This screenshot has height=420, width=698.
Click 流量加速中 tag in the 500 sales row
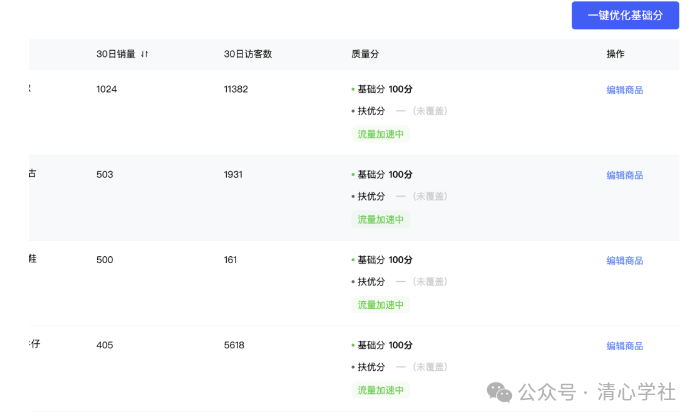(381, 305)
